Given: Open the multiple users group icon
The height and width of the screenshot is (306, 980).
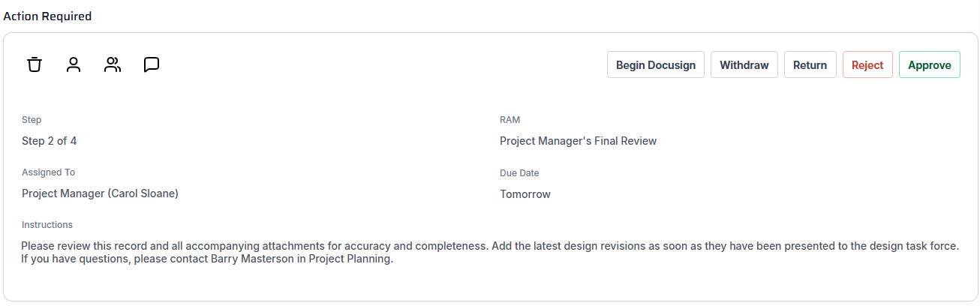Looking at the screenshot, I should coord(113,64).
